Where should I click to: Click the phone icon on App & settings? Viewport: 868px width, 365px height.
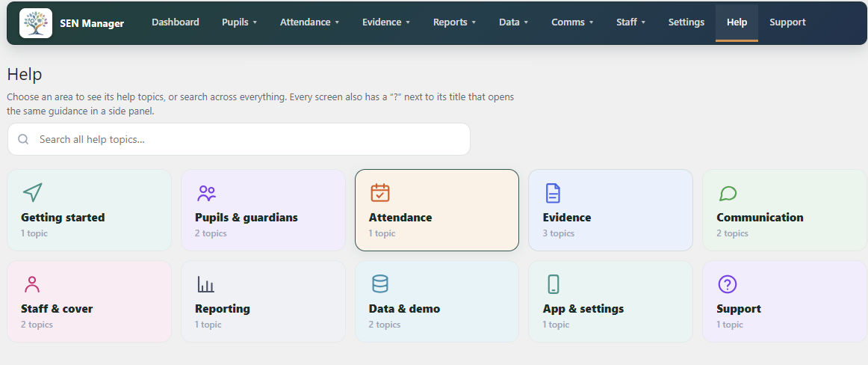553,284
